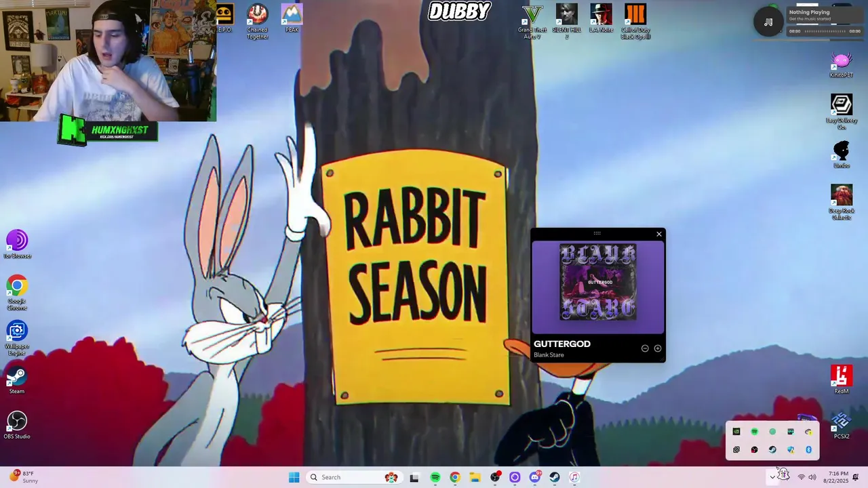Open the R.E.P.O. desktop shortcut
Image resolution: width=868 pixels, height=488 pixels.
(x=224, y=18)
